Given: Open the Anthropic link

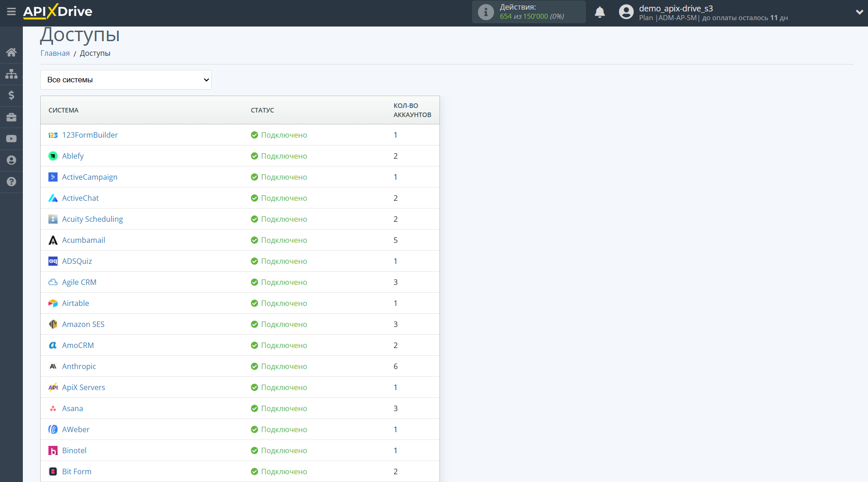Looking at the screenshot, I should point(79,366).
